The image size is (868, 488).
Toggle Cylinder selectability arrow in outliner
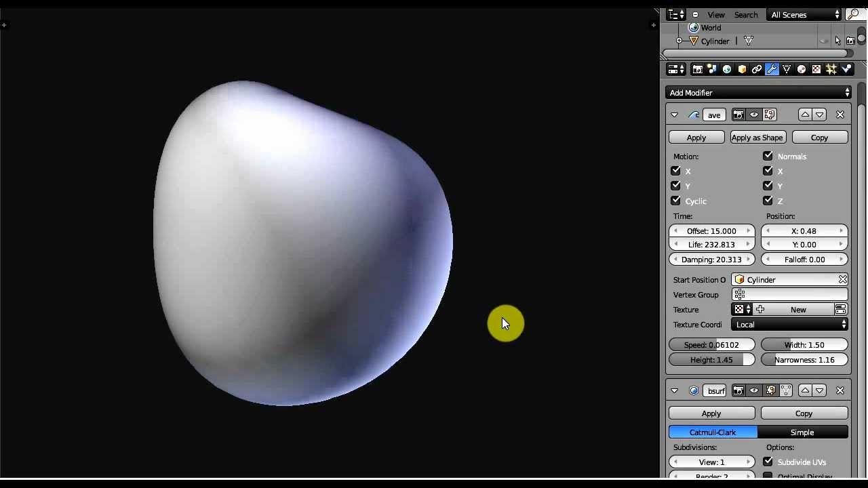pyautogui.click(x=838, y=41)
